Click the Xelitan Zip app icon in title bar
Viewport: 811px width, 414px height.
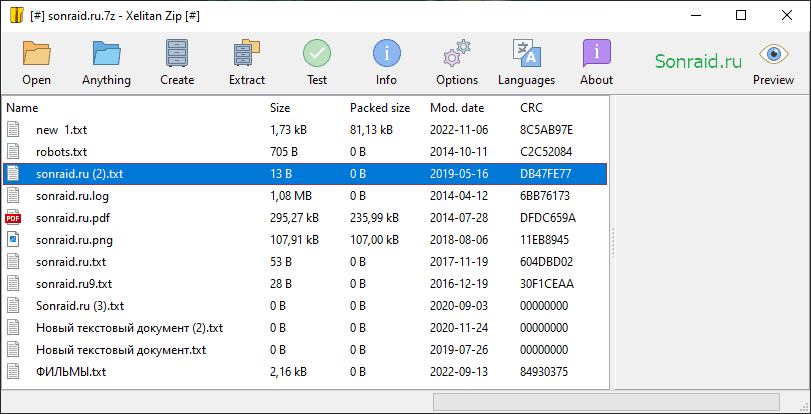[x=17, y=16]
